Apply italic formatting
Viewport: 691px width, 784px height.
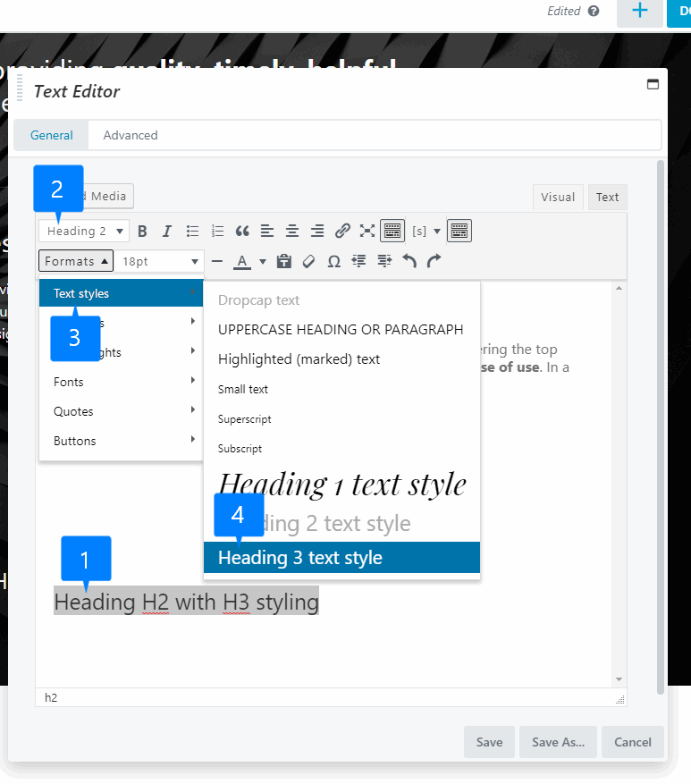coord(166,231)
